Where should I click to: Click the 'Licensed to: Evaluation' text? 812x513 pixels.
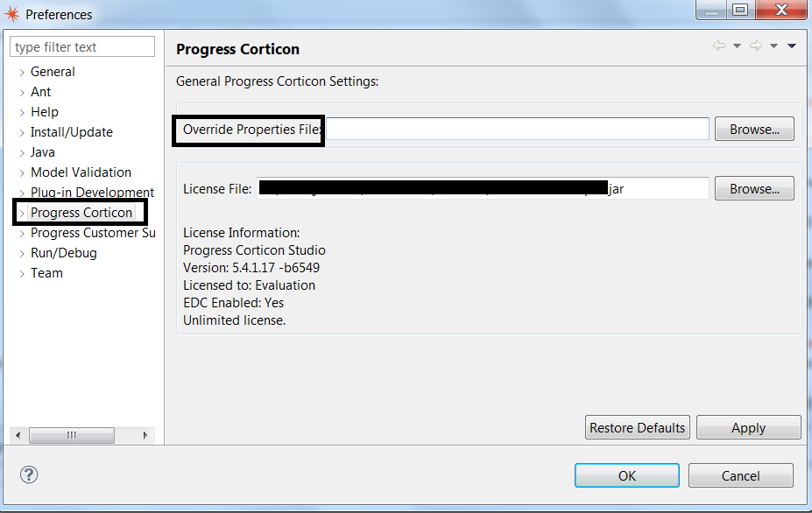pyautogui.click(x=249, y=285)
